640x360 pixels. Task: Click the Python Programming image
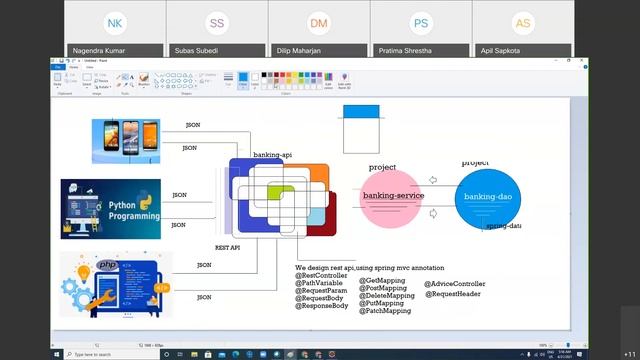click(x=111, y=209)
